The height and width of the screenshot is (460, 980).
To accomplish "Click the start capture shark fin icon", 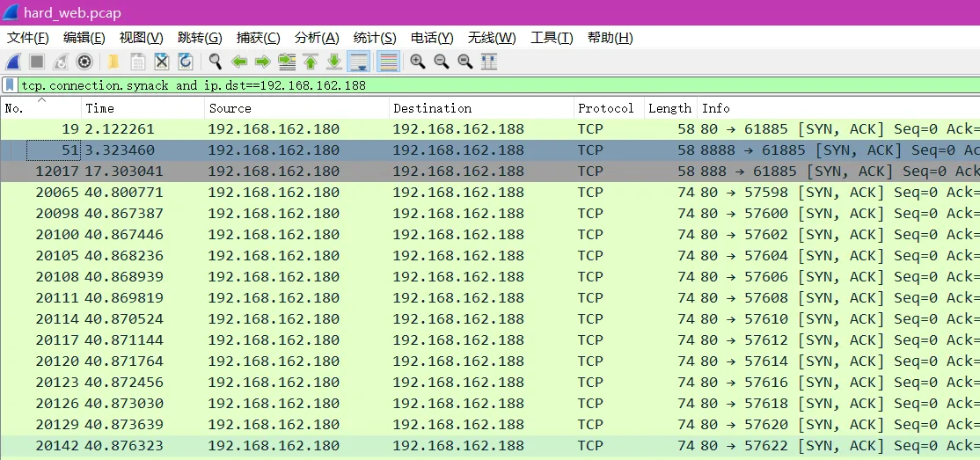I will 13,62.
